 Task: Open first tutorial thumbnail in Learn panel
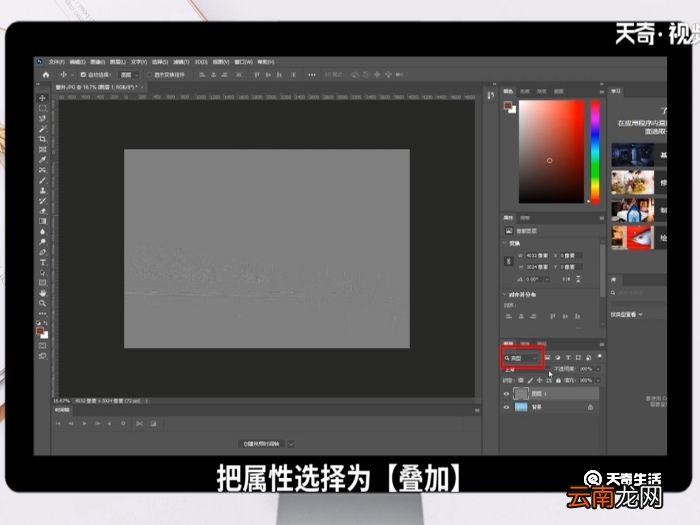click(633, 155)
